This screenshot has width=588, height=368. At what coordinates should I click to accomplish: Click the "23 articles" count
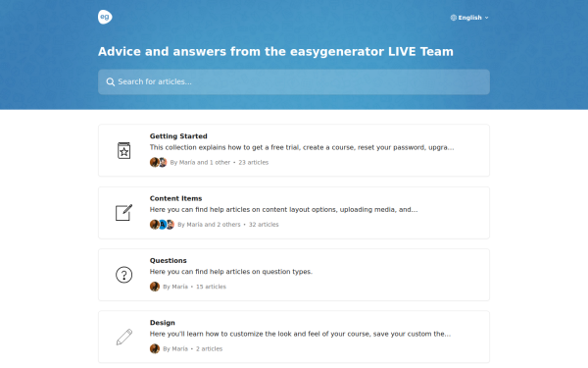click(254, 163)
